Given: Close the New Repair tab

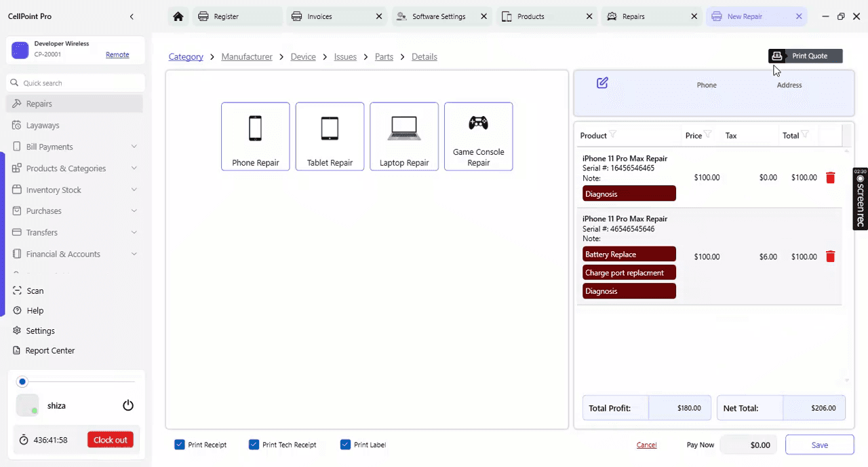Looking at the screenshot, I should click(x=799, y=16).
